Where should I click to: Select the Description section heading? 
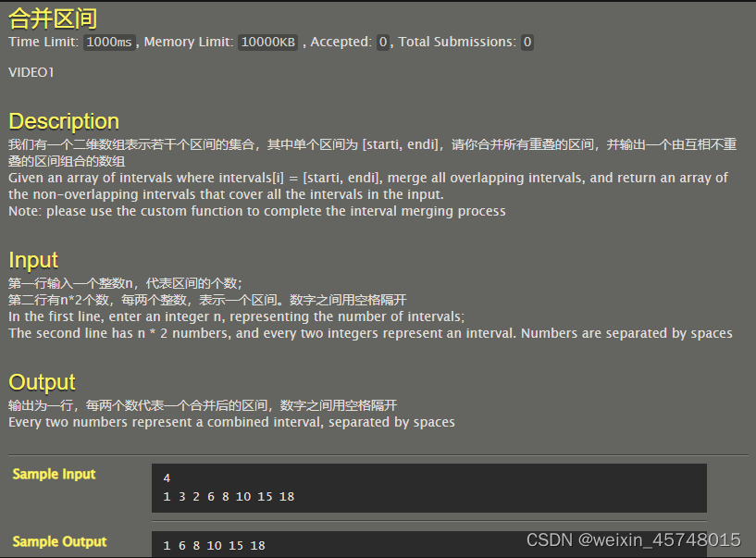coord(63,121)
